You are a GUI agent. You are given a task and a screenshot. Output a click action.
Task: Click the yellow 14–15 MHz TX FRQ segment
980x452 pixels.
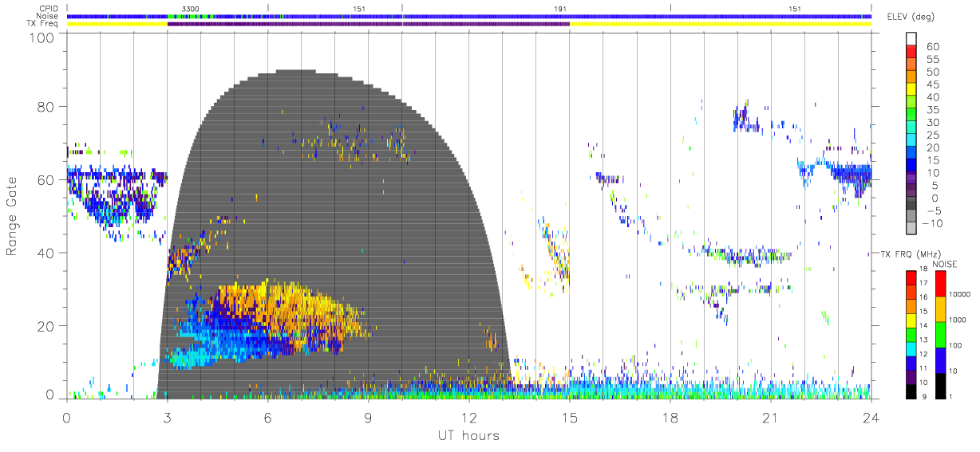click(x=911, y=320)
